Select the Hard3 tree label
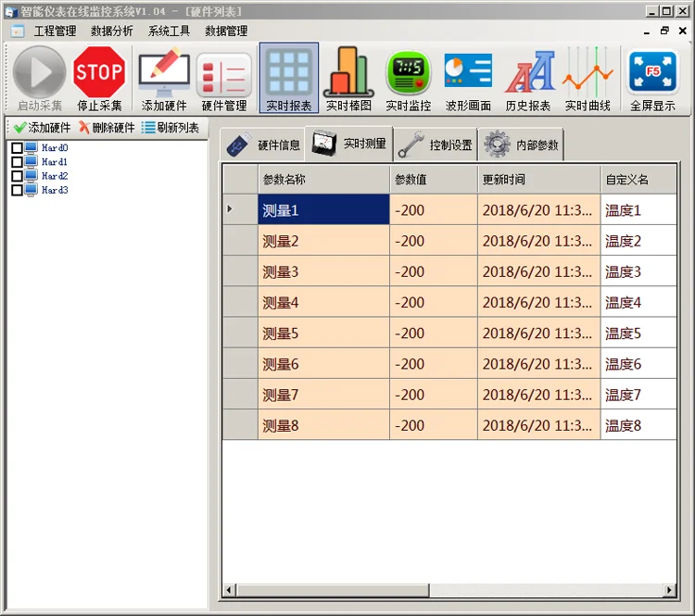This screenshot has width=695, height=616. (x=55, y=190)
